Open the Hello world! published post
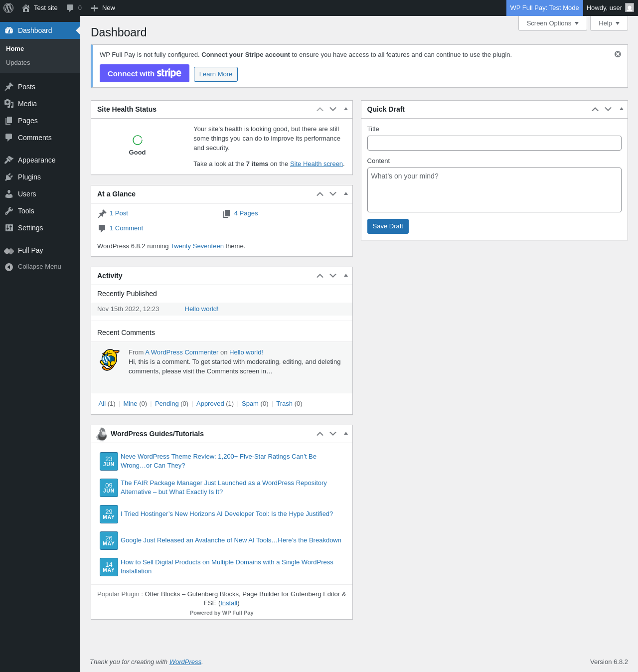Viewport: 638px width, 672px height. [201, 309]
